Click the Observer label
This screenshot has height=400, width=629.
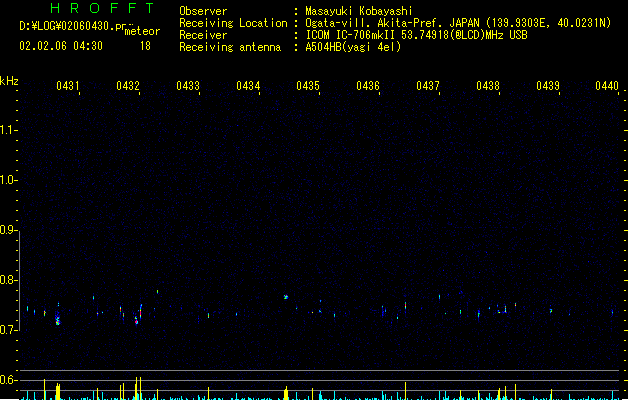pyautogui.click(x=203, y=11)
